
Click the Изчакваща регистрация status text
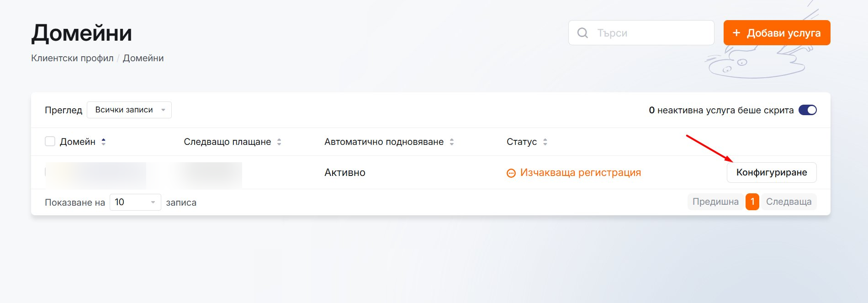coord(580,173)
